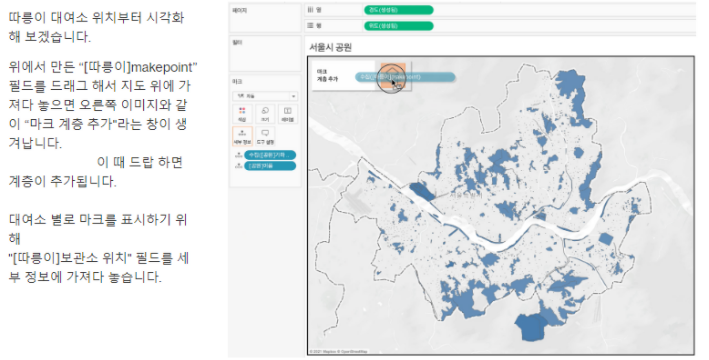The height and width of the screenshot is (360, 709).
Task: Click the green latitude pill on Rows shelf
Action: point(398,26)
